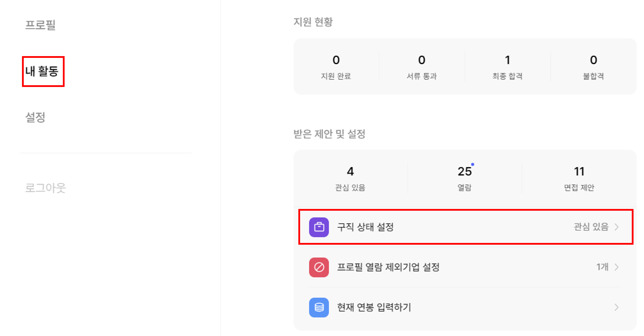The width and height of the screenshot is (644, 336).
Task: Expand chevron on 프로필 열람 제외기업 설정 row
Action: coord(616,267)
